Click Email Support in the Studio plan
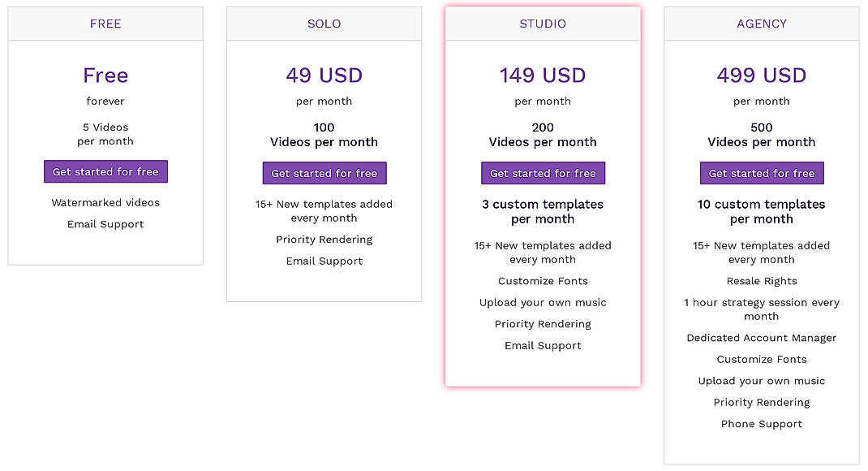This screenshot has height=471, width=868. [x=542, y=345]
